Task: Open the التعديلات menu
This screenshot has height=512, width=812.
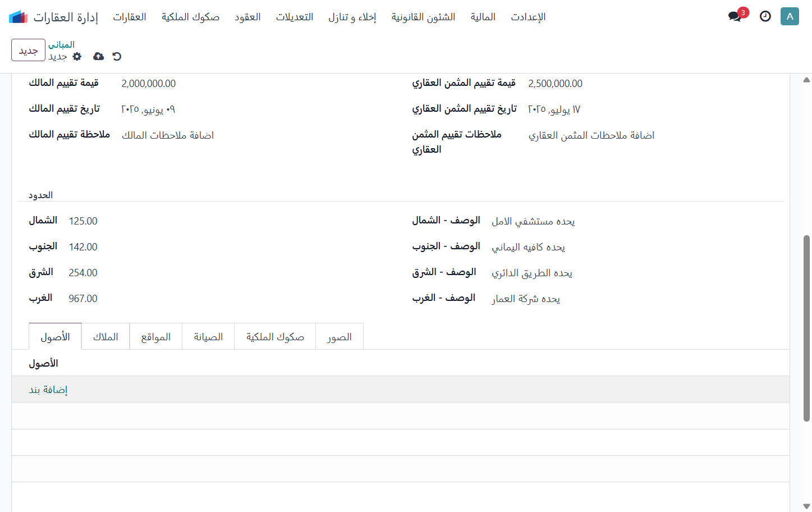Action: (295, 17)
